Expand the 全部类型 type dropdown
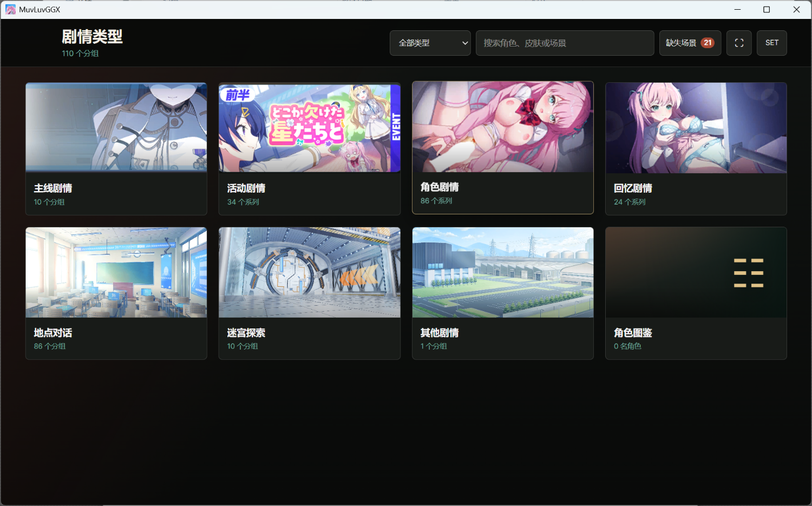 [x=430, y=43]
